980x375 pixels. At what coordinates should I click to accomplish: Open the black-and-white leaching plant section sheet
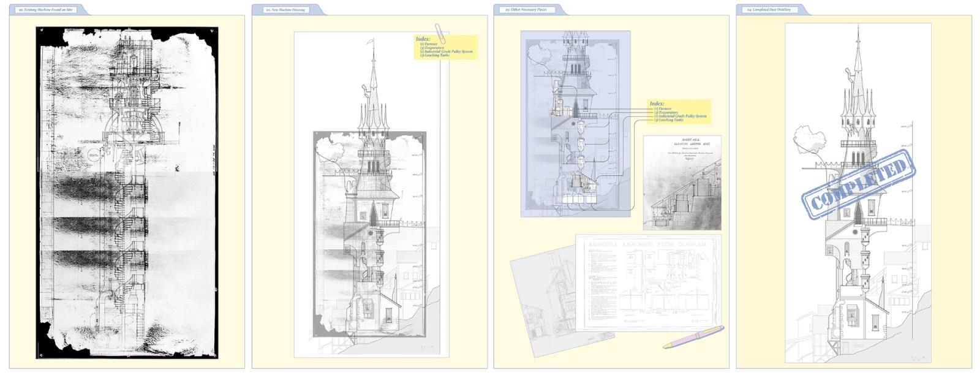(682, 183)
